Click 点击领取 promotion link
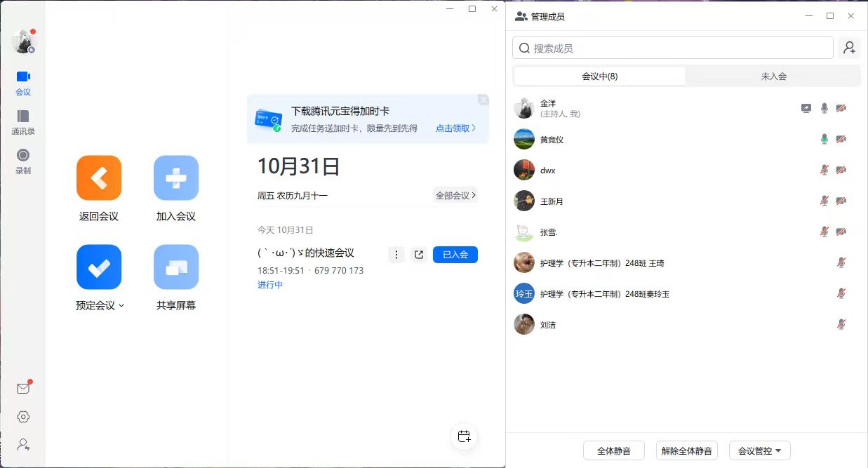This screenshot has height=468, width=868. tap(455, 128)
